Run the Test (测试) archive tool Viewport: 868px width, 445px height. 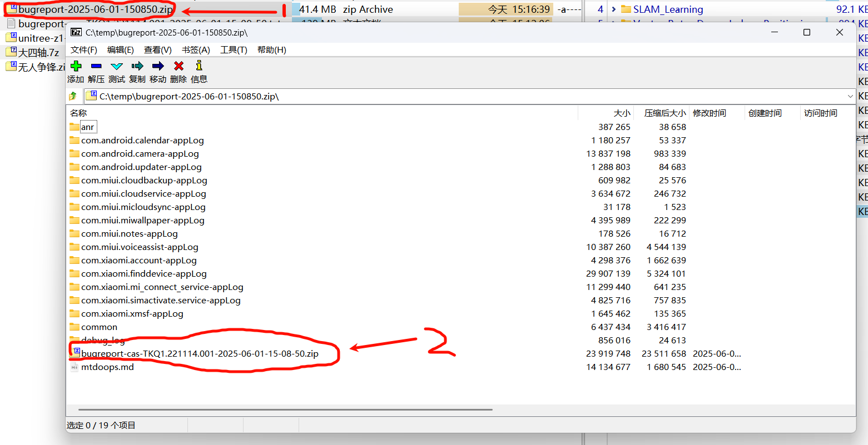click(x=117, y=66)
